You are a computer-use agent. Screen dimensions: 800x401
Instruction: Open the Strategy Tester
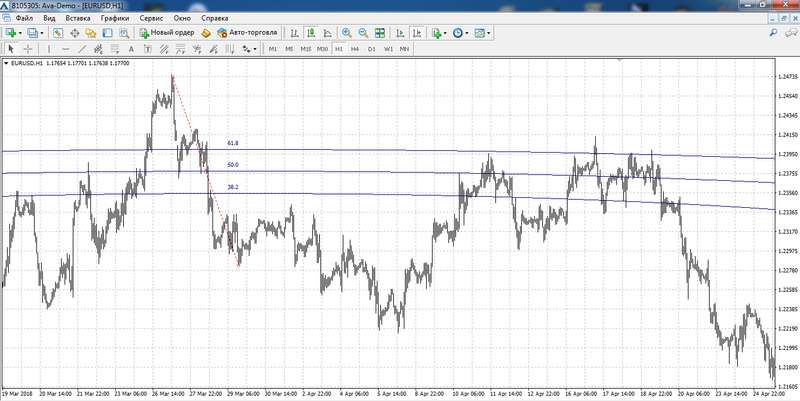[x=124, y=33]
